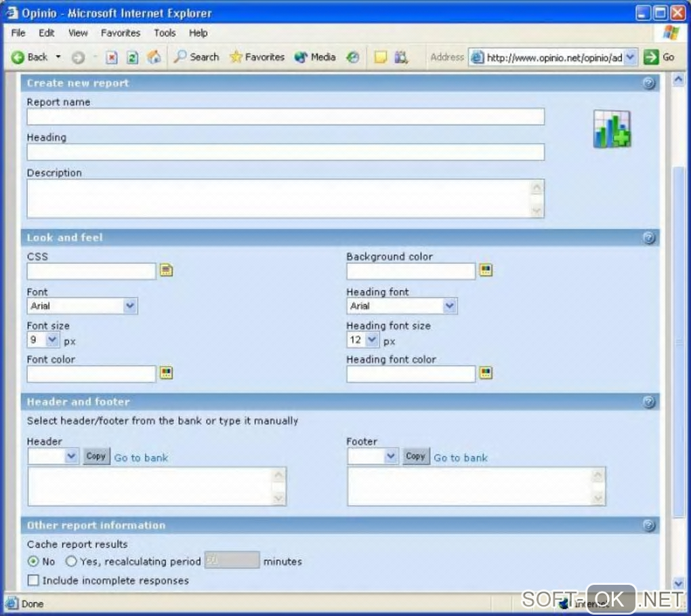The width and height of the screenshot is (691, 616).
Task: Follow Go to bank link for Header
Action: pos(141,457)
